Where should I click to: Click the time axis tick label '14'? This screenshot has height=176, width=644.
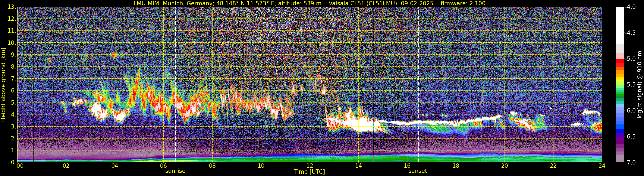pos(358,166)
